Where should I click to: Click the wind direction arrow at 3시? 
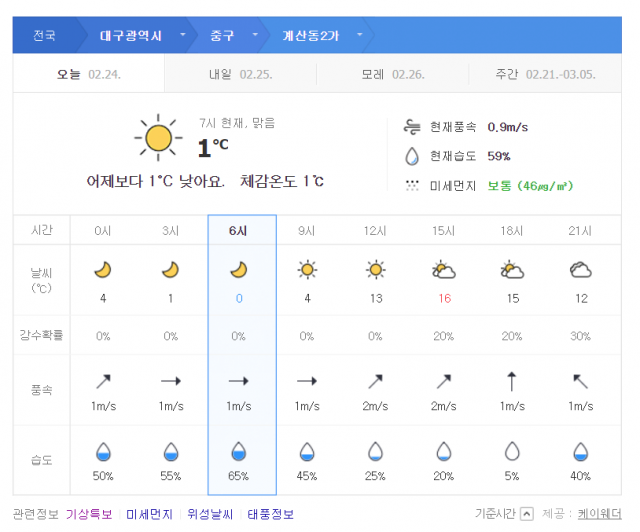click(x=171, y=381)
